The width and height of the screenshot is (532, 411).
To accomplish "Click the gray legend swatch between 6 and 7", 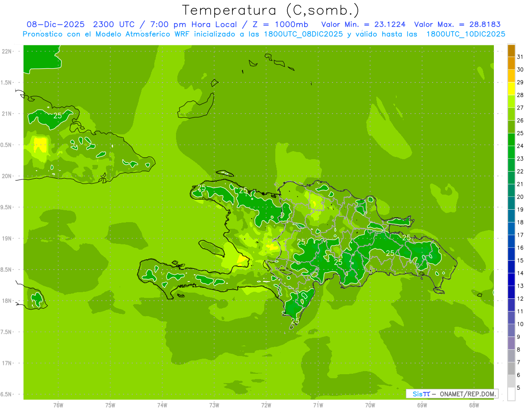I will pyautogui.click(x=511, y=369).
